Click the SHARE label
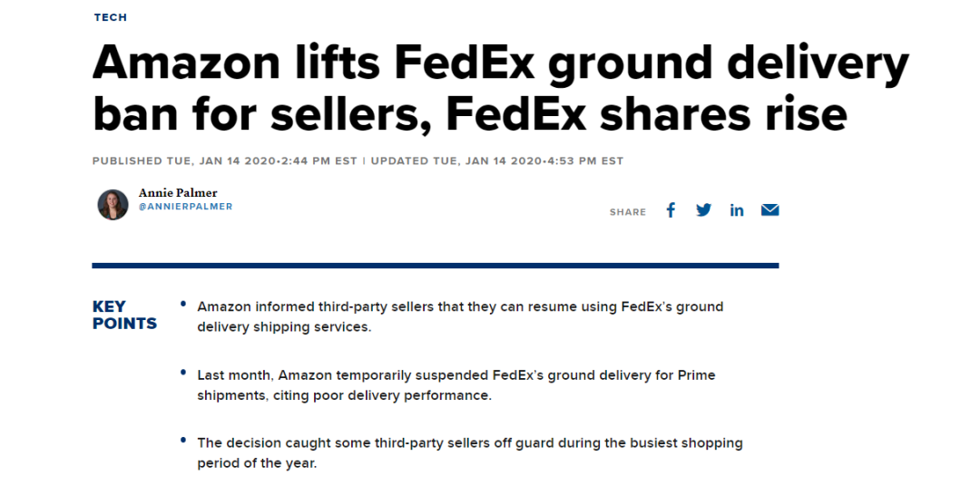980x495 pixels. [x=628, y=212]
